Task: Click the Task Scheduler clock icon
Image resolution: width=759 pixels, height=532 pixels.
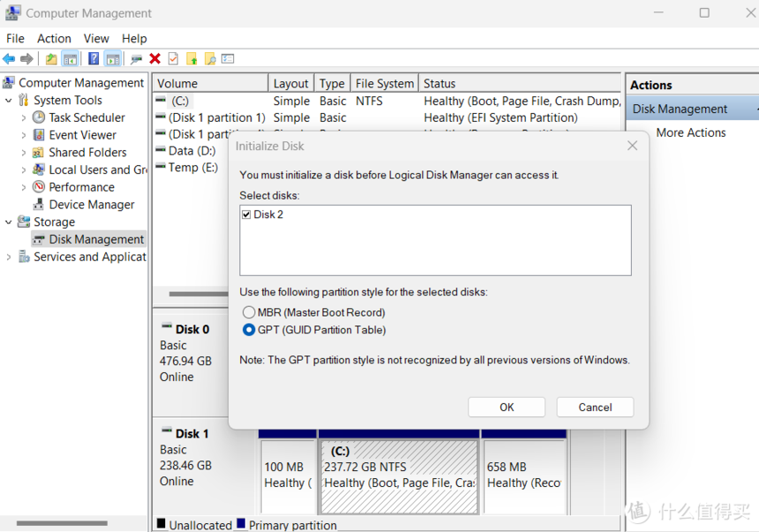Action: pyautogui.click(x=39, y=117)
